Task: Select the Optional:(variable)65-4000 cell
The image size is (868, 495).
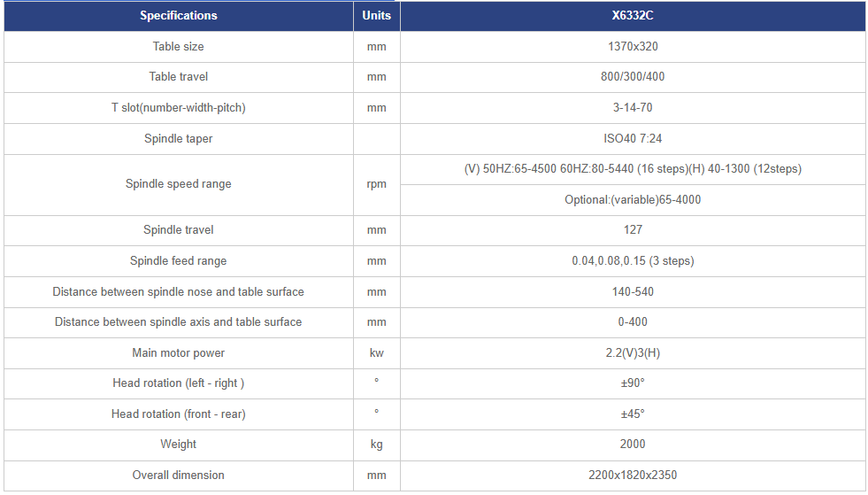Action: (633, 199)
